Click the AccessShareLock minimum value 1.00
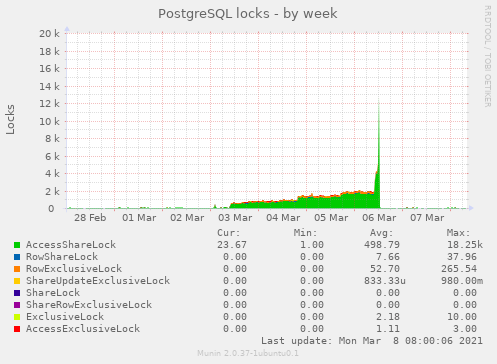Viewport: 497px width, 364px height. point(312,245)
